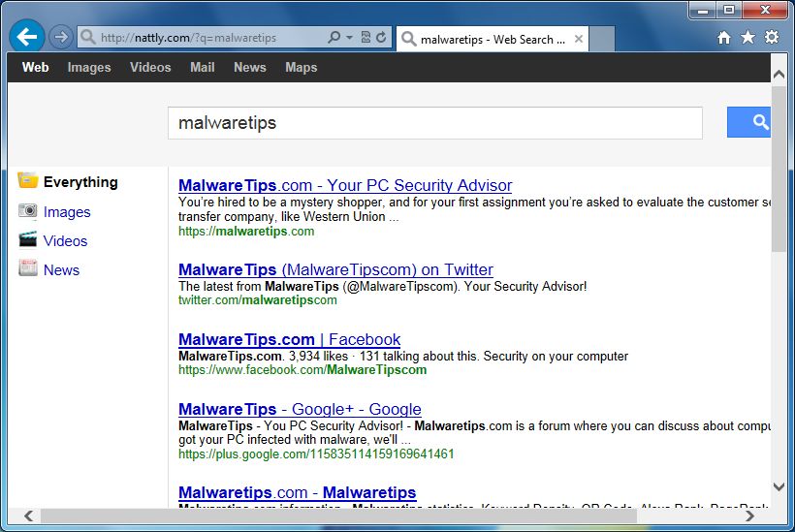Select Videos in the top navigation
The image size is (795, 532).
pyautogui.click(x=150, y=68)
